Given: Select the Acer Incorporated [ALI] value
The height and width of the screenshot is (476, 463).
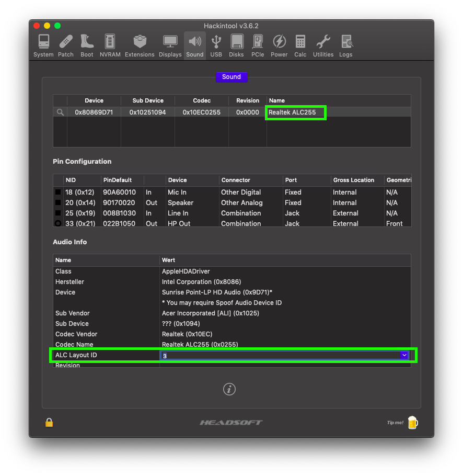Looking at the screenshot, I should click(211, 313).
